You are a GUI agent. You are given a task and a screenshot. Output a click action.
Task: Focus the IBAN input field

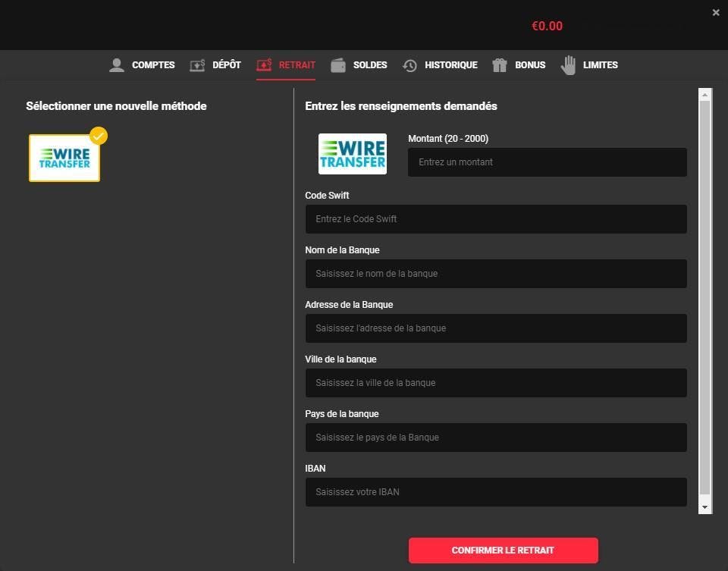tap(496, 492)
